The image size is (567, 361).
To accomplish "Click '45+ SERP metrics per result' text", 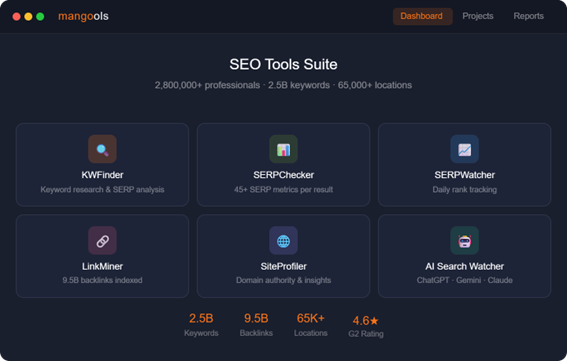I will pos(284,190).
